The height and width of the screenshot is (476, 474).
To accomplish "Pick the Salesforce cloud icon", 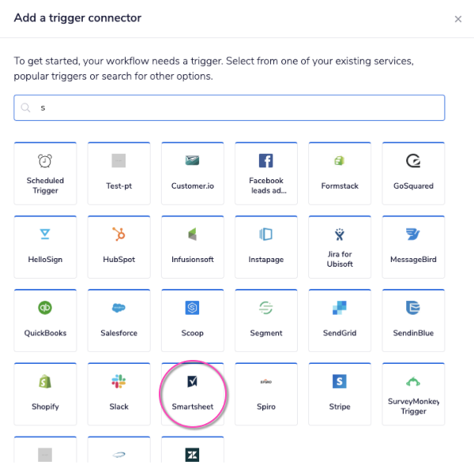I will [x=118, y=308].
